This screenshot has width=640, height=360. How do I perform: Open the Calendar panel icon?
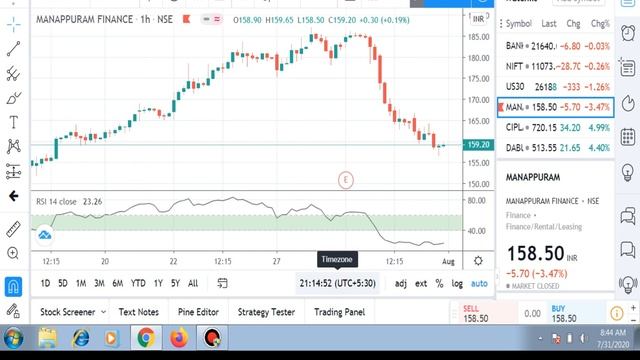pos(628,137)
